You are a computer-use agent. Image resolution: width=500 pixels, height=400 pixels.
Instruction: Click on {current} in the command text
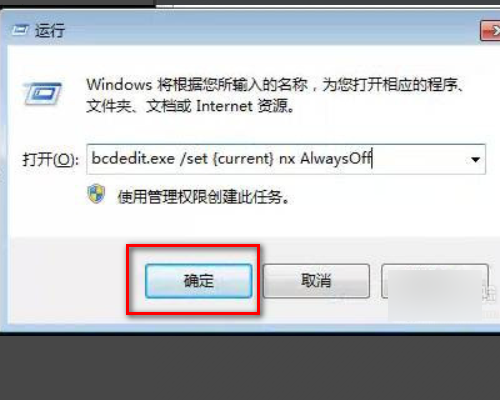click(243, 158)
